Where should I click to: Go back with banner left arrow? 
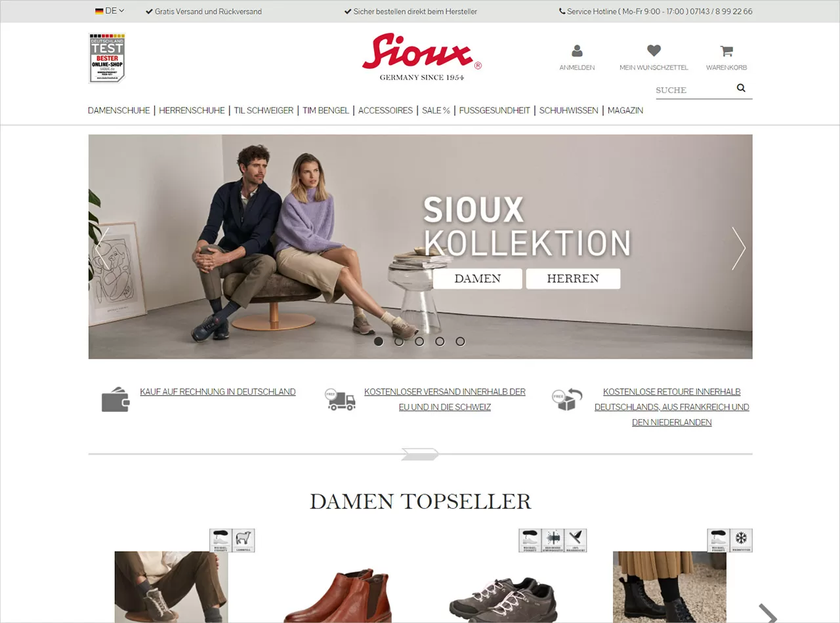pos(102,249)
